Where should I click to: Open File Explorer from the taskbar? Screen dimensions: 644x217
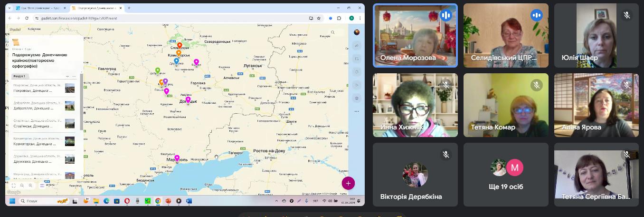coord(96,201)
